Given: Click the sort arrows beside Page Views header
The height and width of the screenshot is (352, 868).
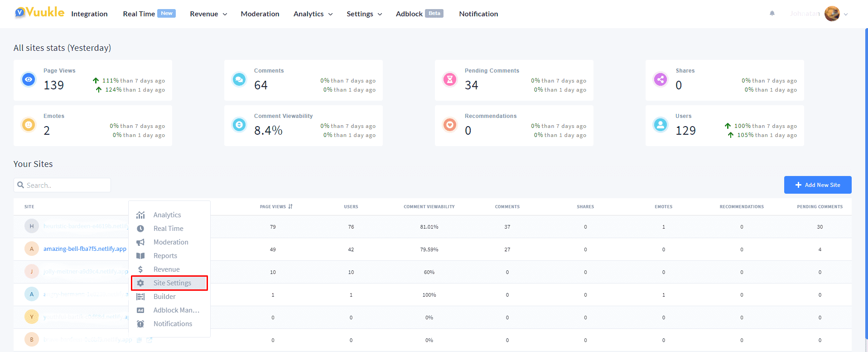Looking at the screenshot, I should (x=290, y=206).
